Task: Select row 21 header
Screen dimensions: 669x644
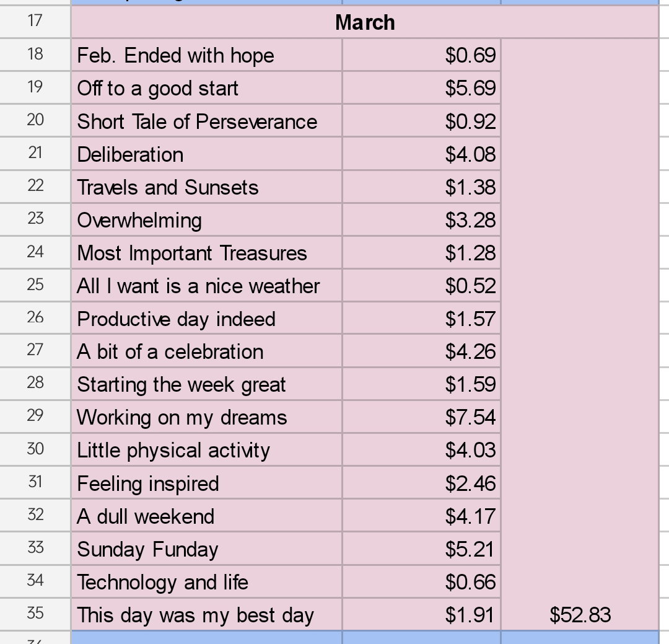Action: tap(35, 153)
